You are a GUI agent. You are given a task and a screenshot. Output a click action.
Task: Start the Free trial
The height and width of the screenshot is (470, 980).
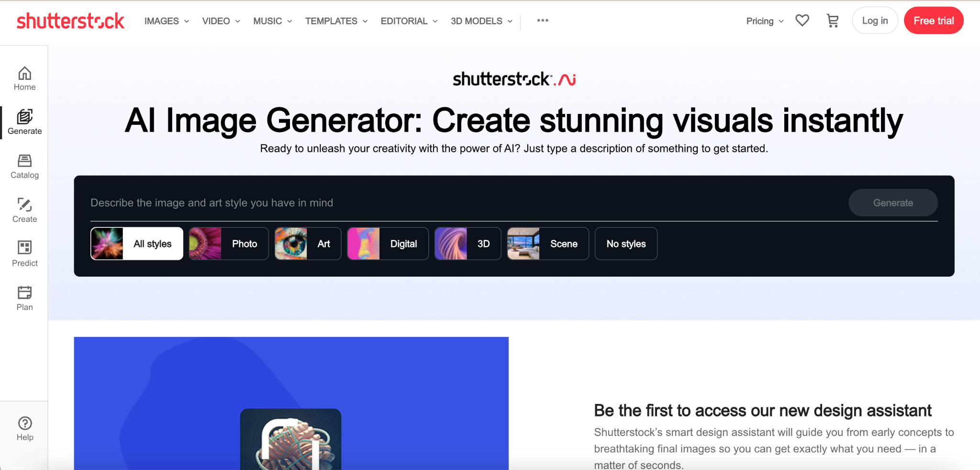tap(934, 21)
